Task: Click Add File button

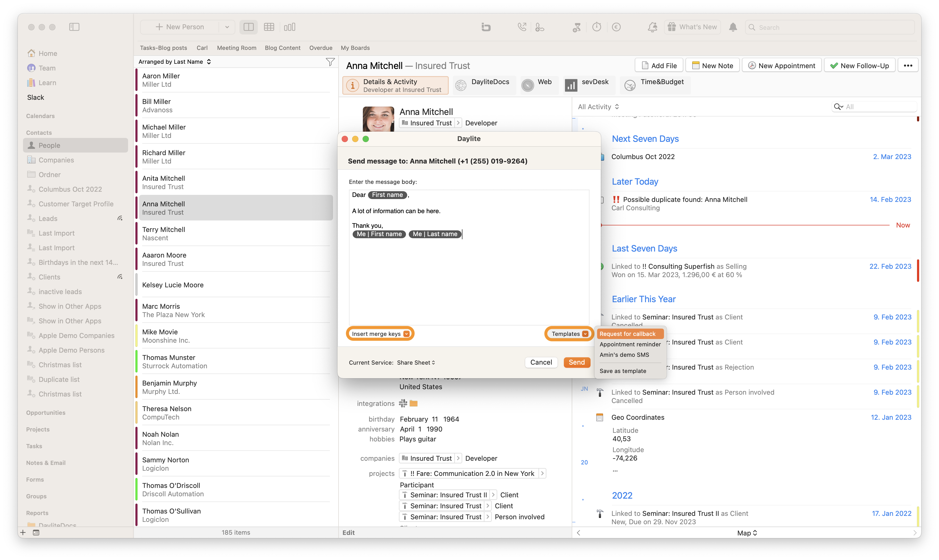Action: [659, 65]
